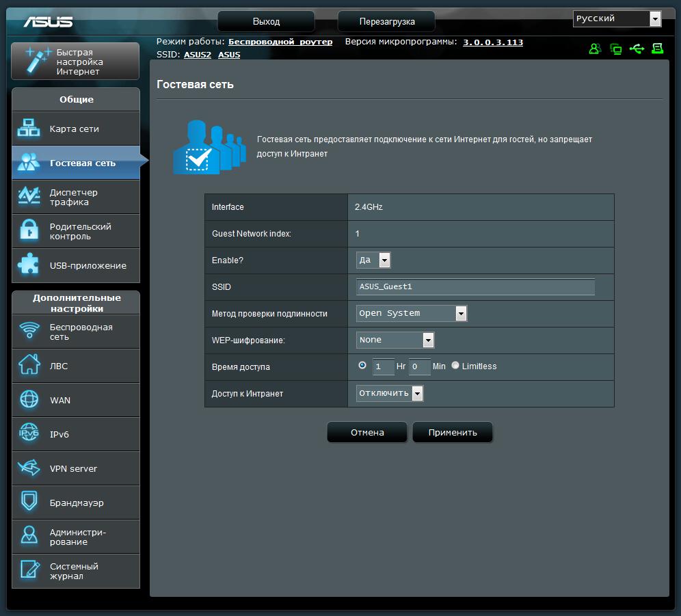
Task: Click the large guest network illustration icon
Action: (209, 147)
